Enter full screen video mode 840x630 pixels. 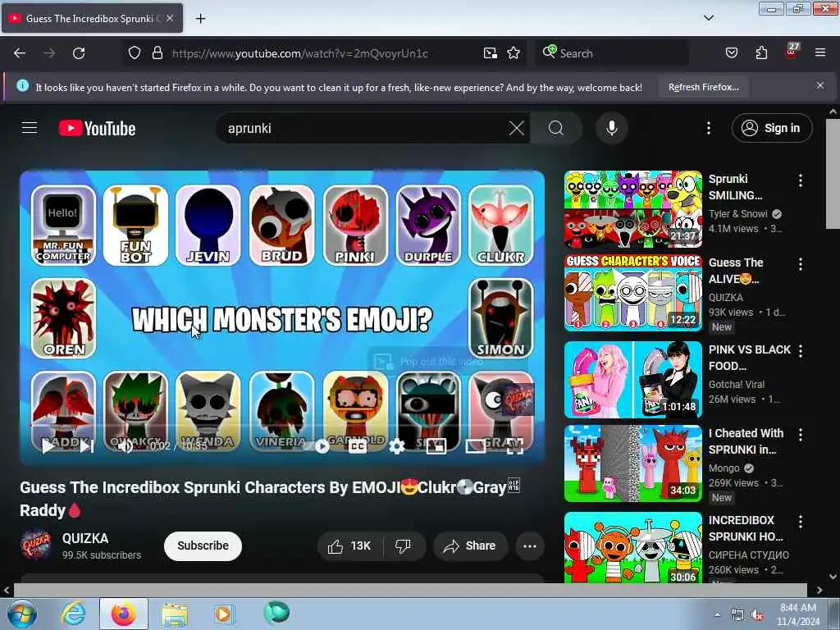coord(515,445)
